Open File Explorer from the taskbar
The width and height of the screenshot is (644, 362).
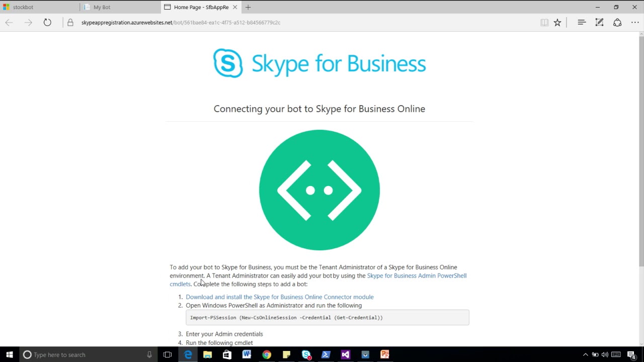(x=207, y=354)
